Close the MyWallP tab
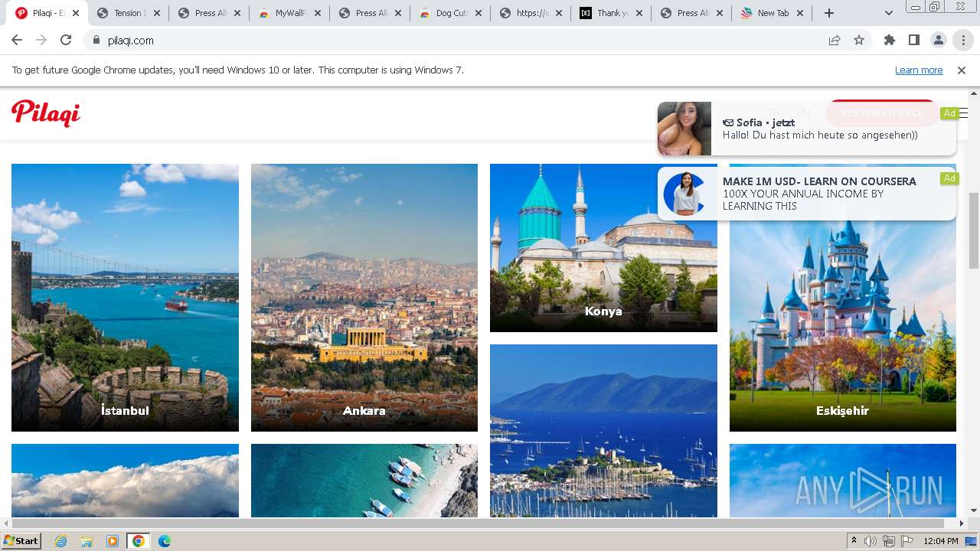The width and height of the screenshot is (980, 551). [x=318, y=13]
